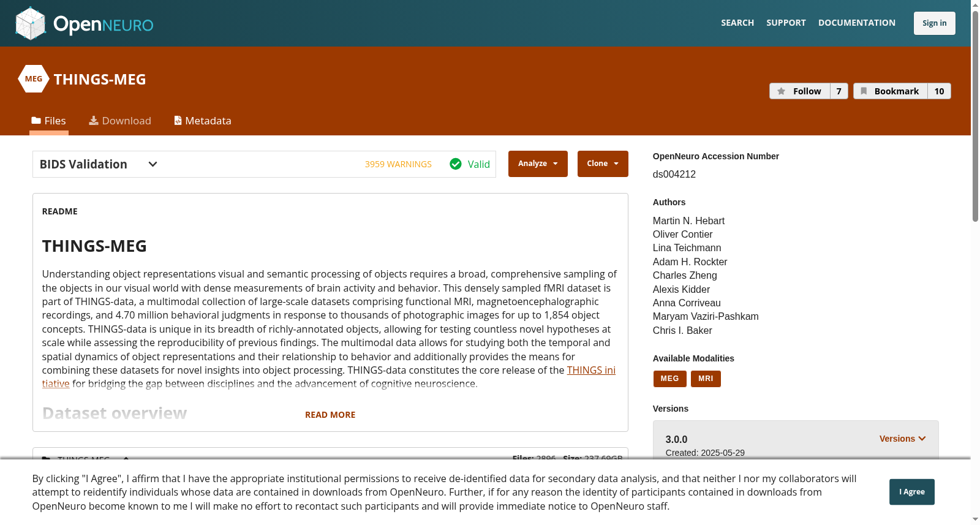The width and height of the screenshot is (980, 525).
Task: Click author name Adam H. Rockter
Action: pos(690,262)
